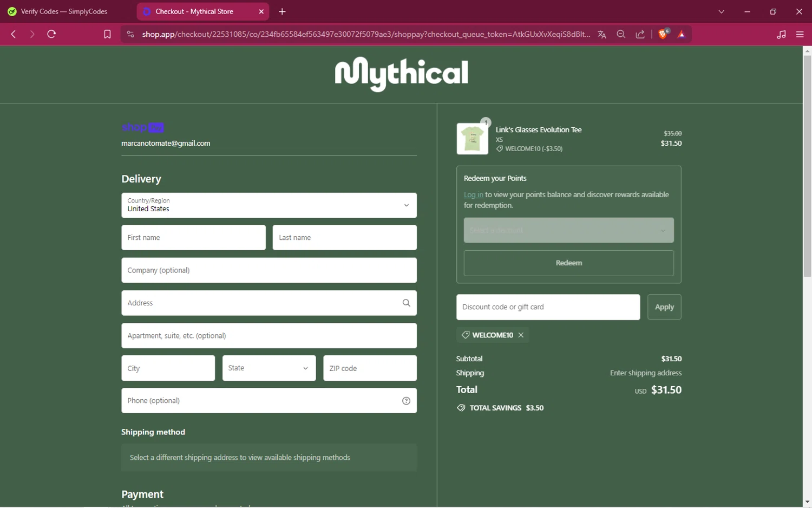The height and width of the screenshot is (508, 812).
Task: Click Enter shipping address text
Action: pyautogui.click(x=646, y=373)
